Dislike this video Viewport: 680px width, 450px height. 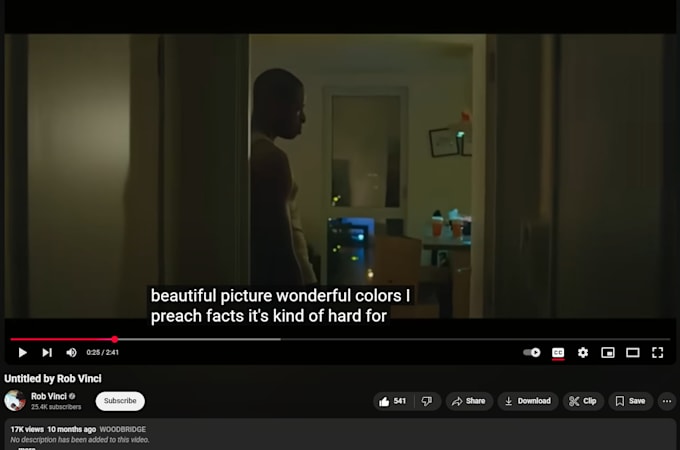(427, 401)
